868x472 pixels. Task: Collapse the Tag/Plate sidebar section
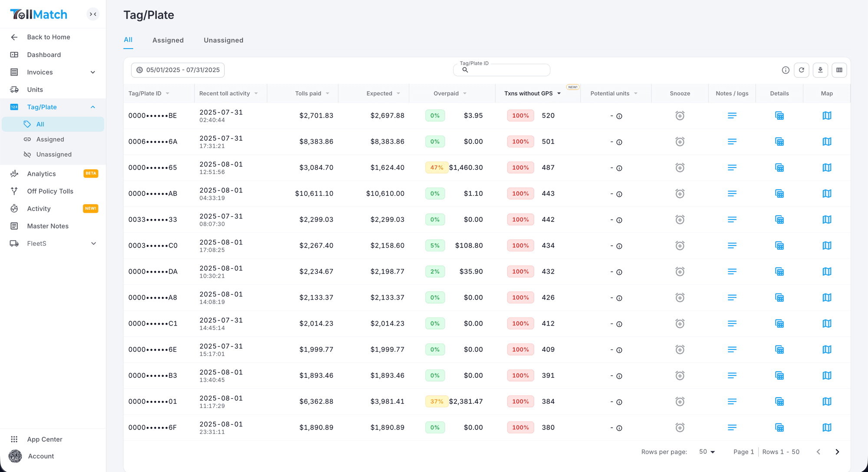tap(93, 107)
